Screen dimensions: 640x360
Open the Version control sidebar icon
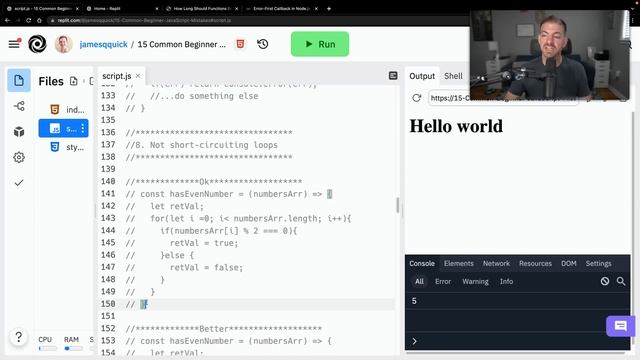(x=19, y=106)
